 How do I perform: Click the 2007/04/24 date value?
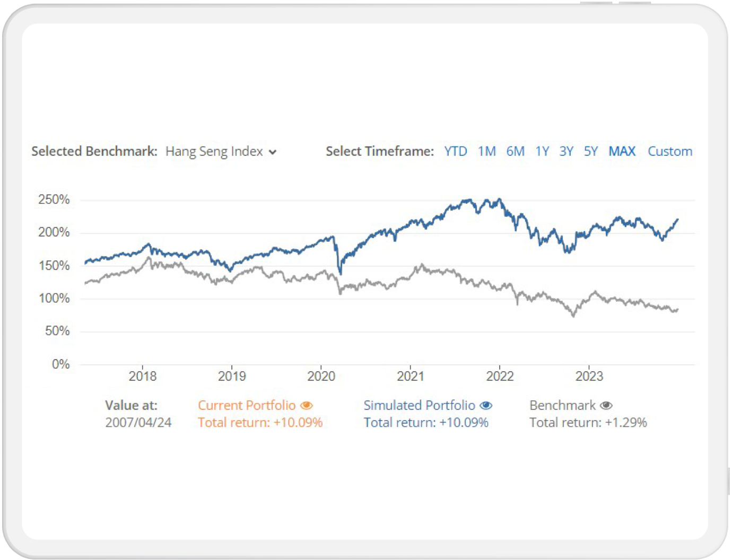tap(138, 423)
